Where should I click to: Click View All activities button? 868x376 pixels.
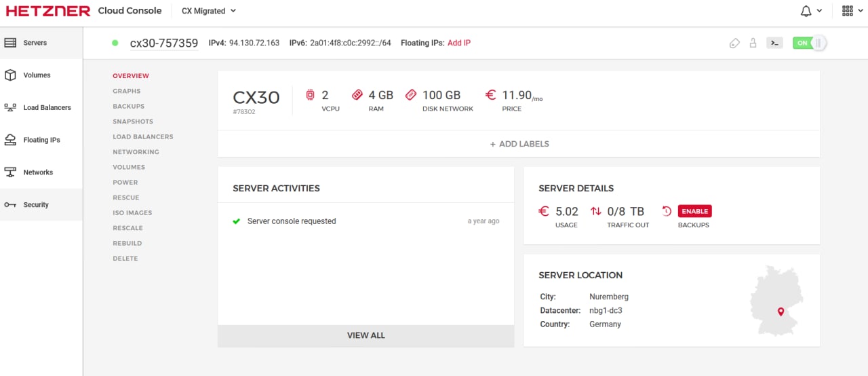(366, 335)
